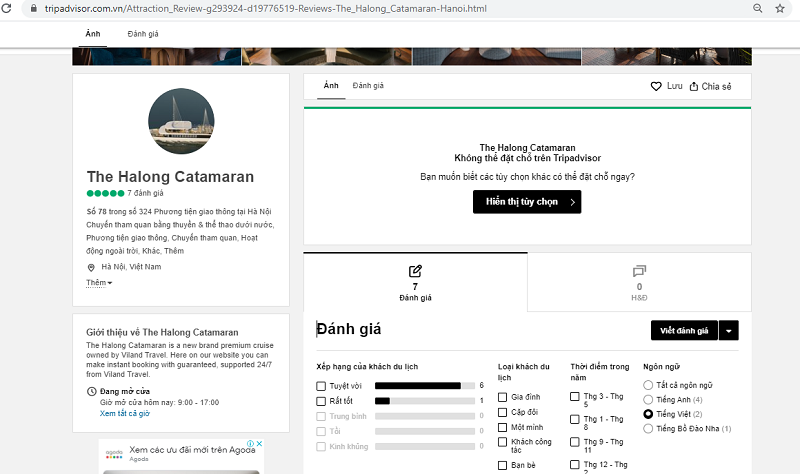Image resolution: width=800 pixels, height=474 pixels.
Task: Click the five green rating bubbles
Action: point(106,193)
